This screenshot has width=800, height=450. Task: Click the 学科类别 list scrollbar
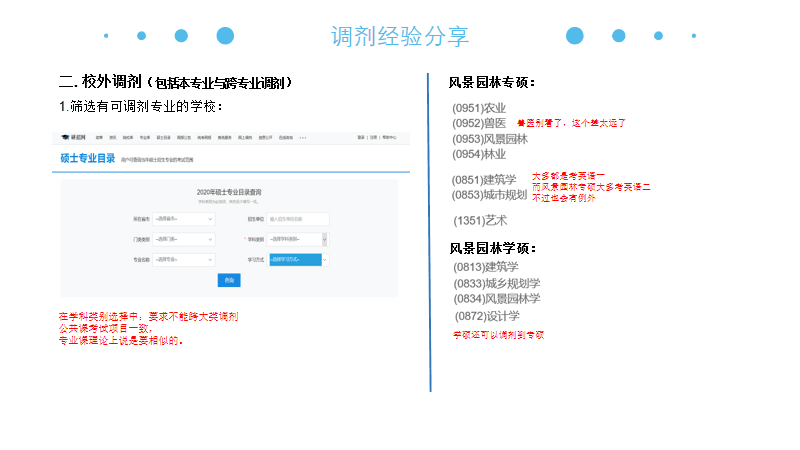coord(325,239)
